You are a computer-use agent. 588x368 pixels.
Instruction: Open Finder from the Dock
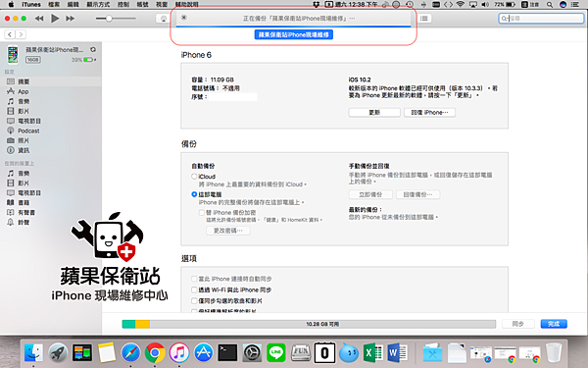coord(33,352)
